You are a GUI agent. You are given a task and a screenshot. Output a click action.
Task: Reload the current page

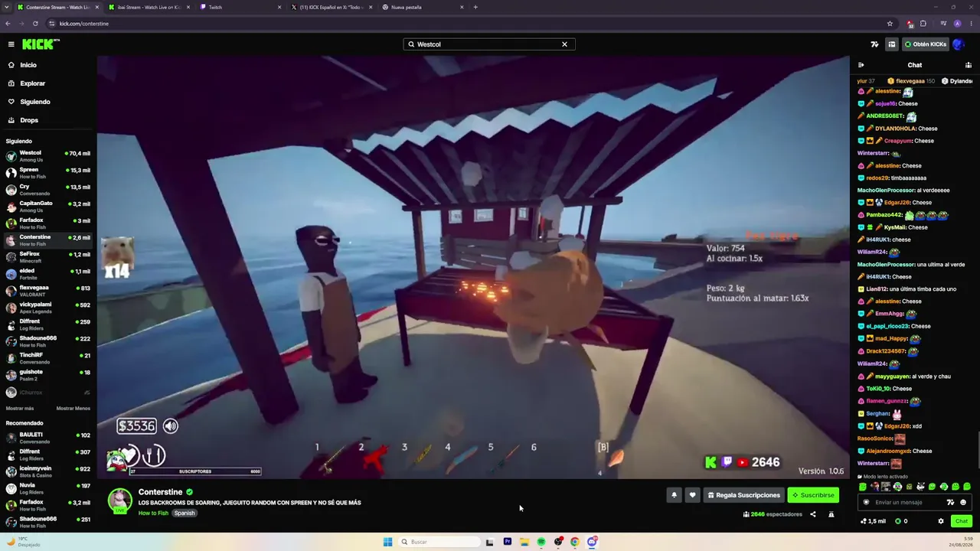(35, 24)
